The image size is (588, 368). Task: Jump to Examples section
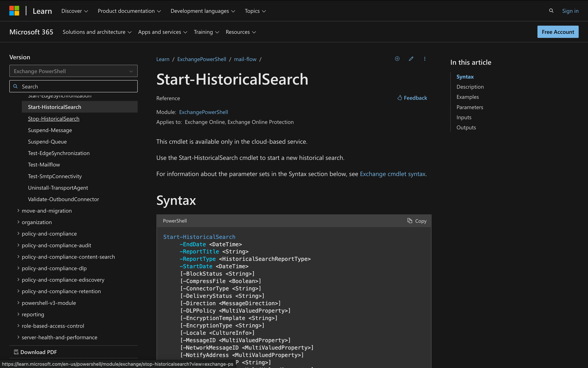(467, 97)
